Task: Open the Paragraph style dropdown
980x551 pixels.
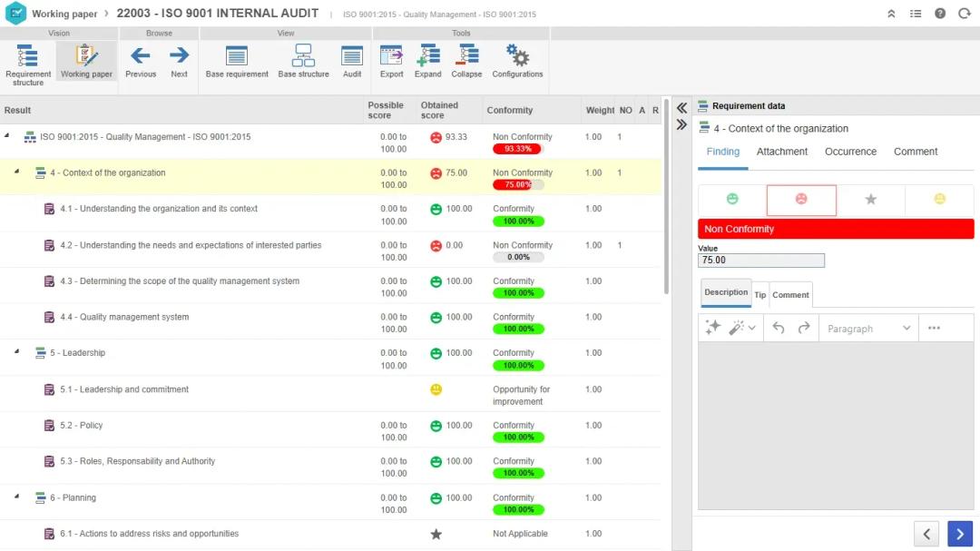Action: [x=868, y=329]
